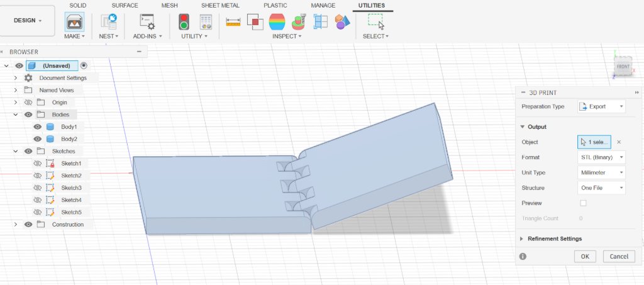
Task: Click the Nest arrange icon
Action: pos(109,22)
